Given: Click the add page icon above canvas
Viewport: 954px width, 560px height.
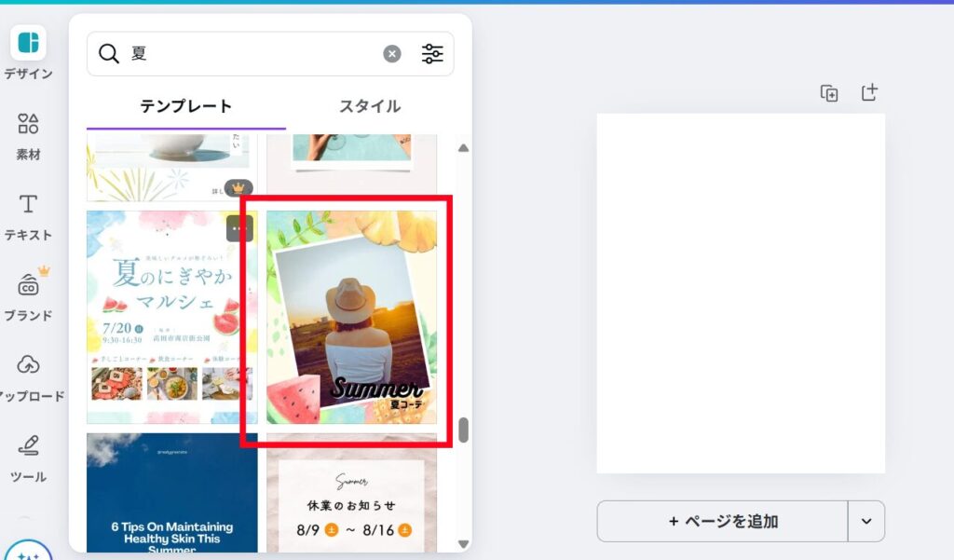Looking at the screenshot, I should point(869,92).
